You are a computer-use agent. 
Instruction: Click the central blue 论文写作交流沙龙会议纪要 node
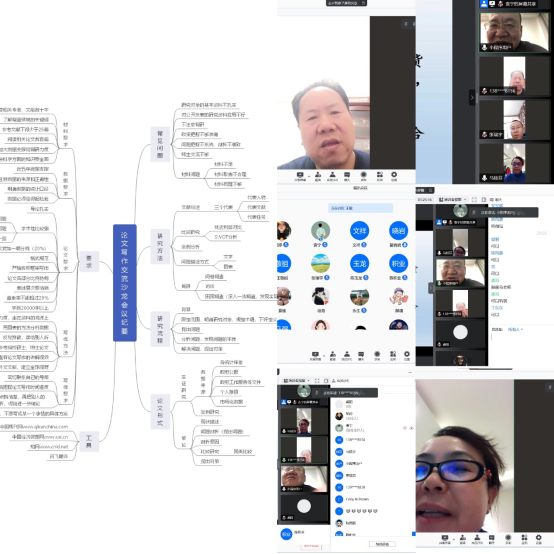[125, 283]
